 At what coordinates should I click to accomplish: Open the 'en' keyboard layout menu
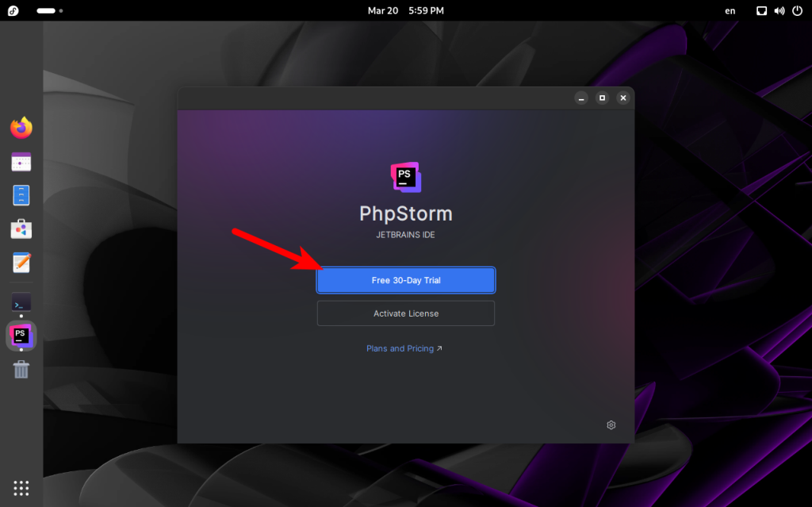point(730,10)
